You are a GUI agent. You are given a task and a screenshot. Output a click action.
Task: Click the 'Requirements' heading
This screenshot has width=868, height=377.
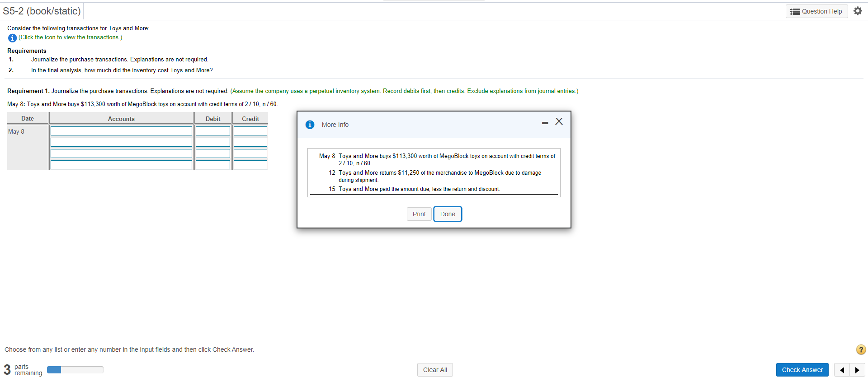pyautogui.click(x=27, y=51)
